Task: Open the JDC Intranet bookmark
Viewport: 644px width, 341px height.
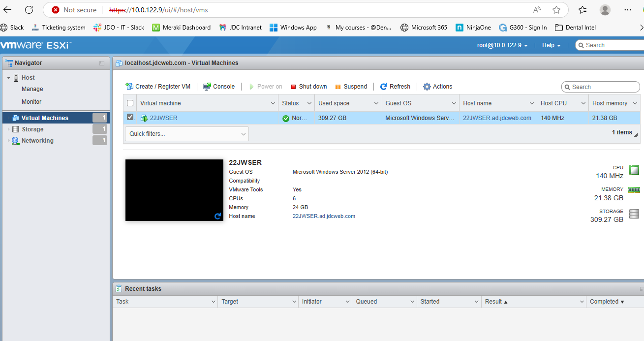Action: pyautogui.click(x=241, y=28)
